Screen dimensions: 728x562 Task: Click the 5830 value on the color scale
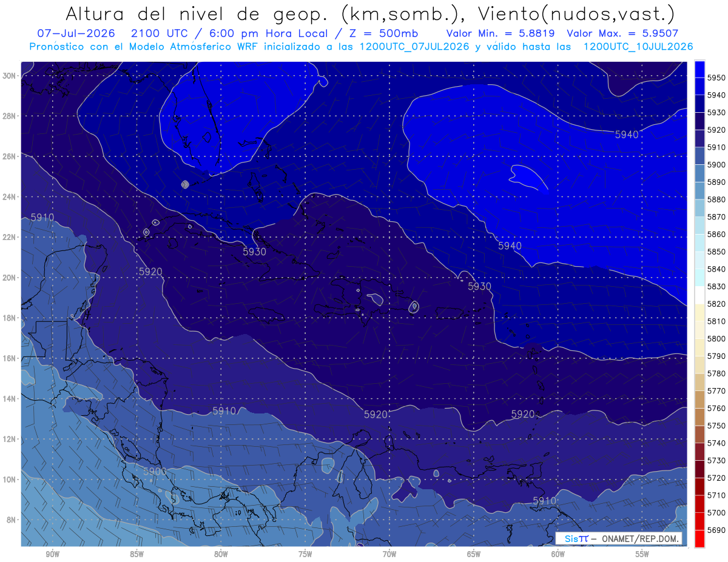tap(716, 286)
